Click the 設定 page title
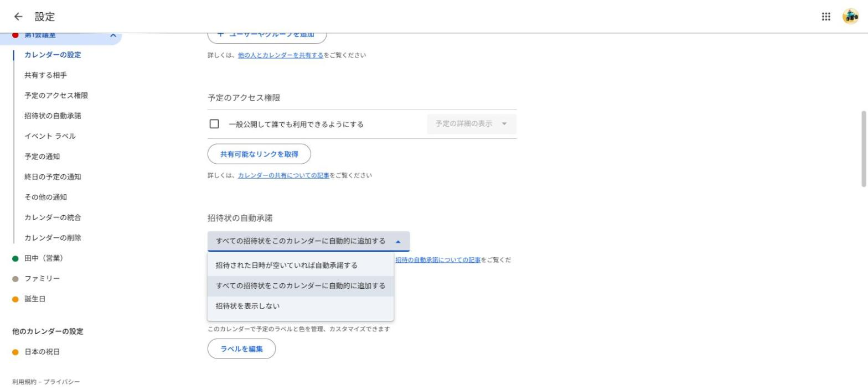The image size is (868, 390). click(45, 17)
